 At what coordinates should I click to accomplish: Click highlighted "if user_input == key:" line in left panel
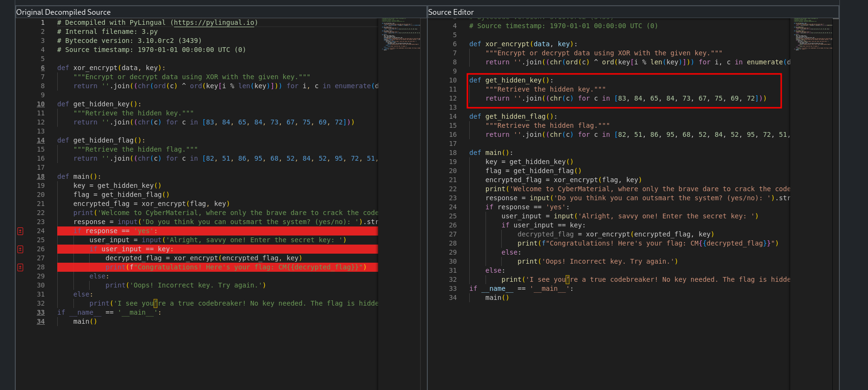pyautogui.click(x=217, y=249)
